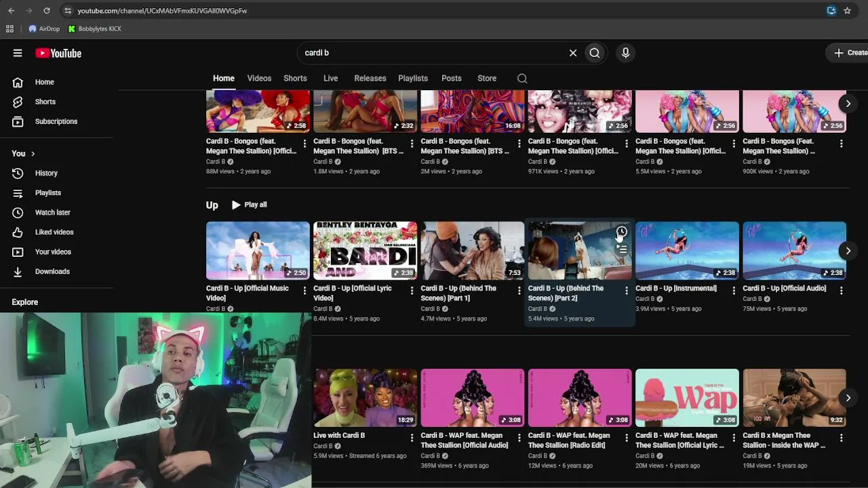The width and height of the screenshot is (868, 488).
Task: Open options menu for Up [Official Audio]
Action: point(841,291)
